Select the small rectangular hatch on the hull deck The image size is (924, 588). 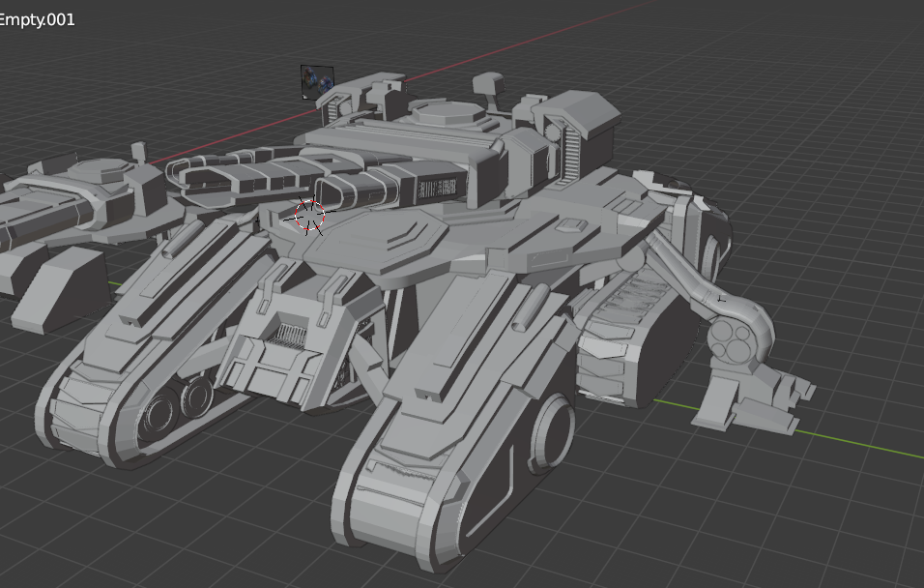coord(572,225)
